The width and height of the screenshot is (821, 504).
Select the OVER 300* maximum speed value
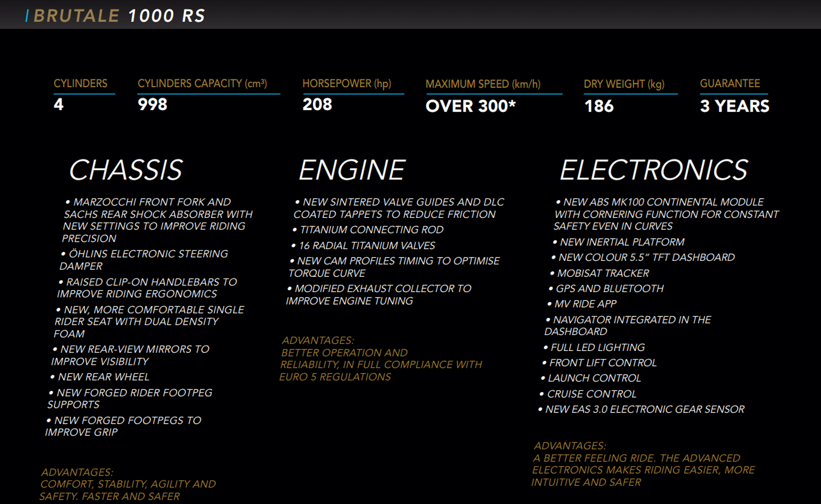pos(470,106)
